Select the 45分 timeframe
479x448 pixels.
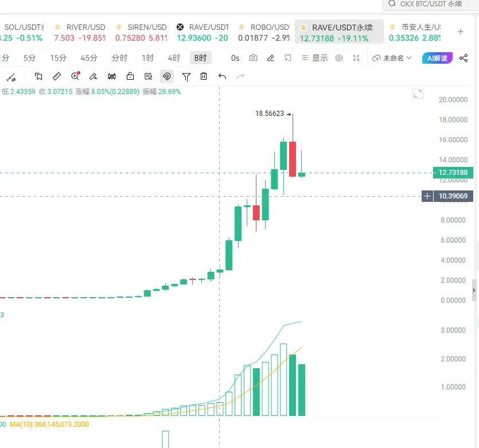coord(89,58)
